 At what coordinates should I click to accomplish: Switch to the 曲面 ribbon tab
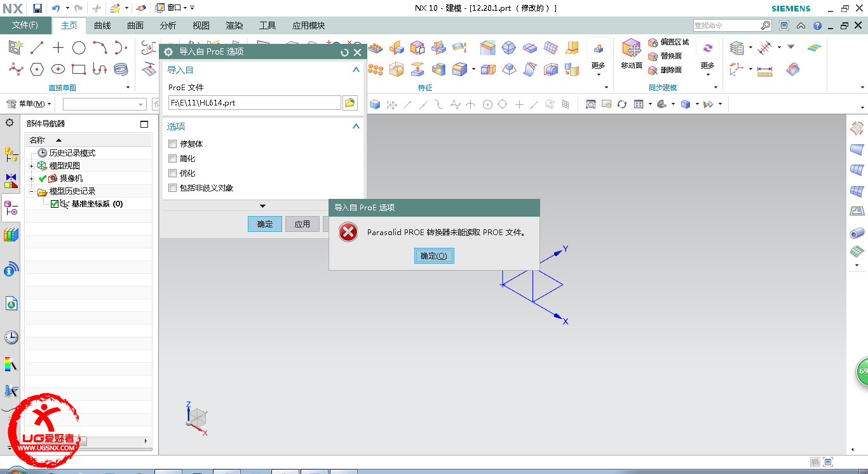point(135,25)
